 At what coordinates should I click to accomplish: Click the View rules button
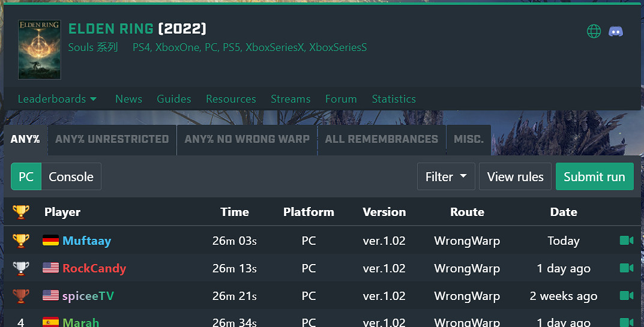click(515, 176)
